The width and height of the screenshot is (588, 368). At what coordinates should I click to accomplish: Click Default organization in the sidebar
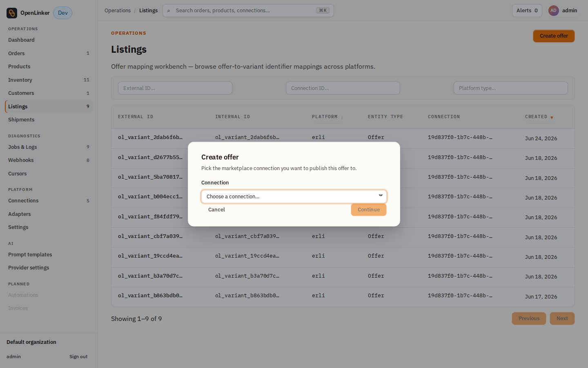31,342
